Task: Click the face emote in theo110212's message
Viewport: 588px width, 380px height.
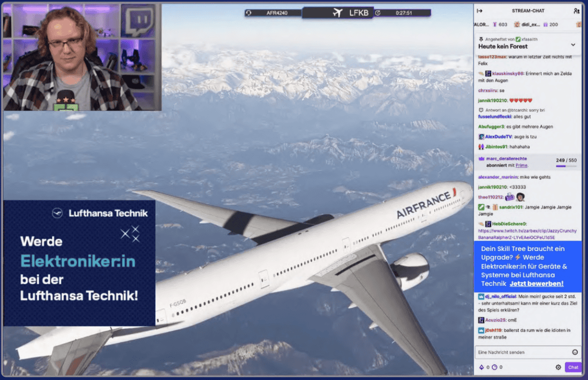Action: tap(520, 197)
